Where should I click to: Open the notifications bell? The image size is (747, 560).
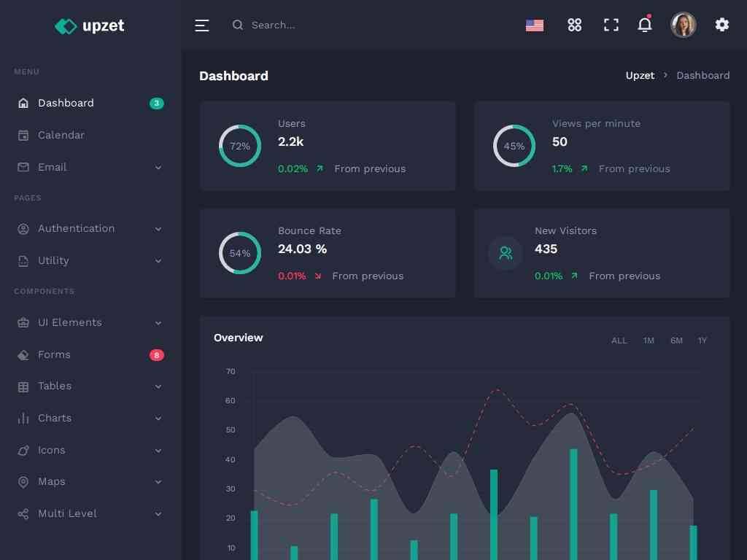pyautogui.click(x=645, y=26)
